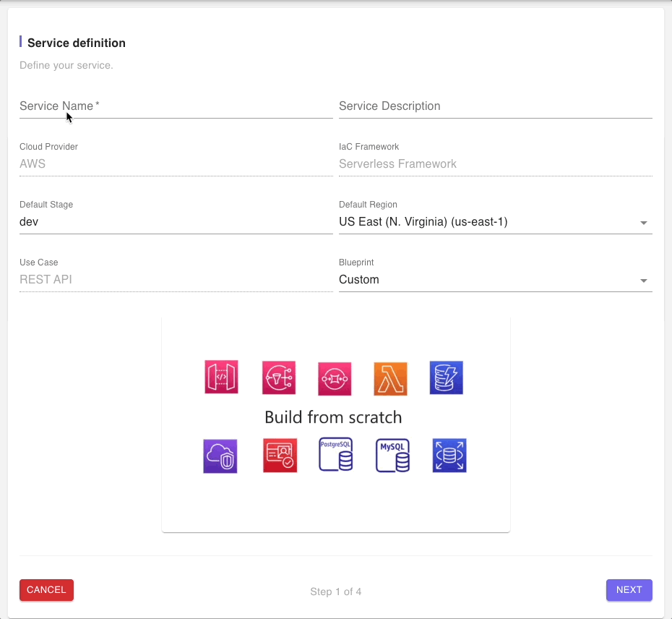The height and width of the screenshot is (619, 672).
Task: Click the orange Lambda icon
Action: pyautogui.click(x=390, y=379)
